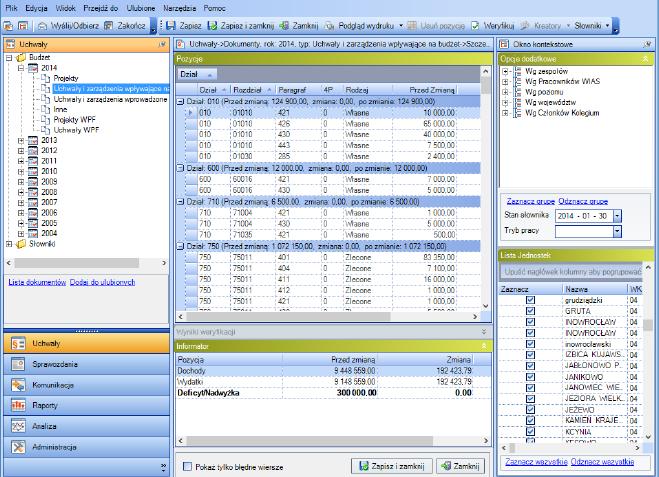
Task: Open the Kreatory wizard tool
Action: click(540, 26)
